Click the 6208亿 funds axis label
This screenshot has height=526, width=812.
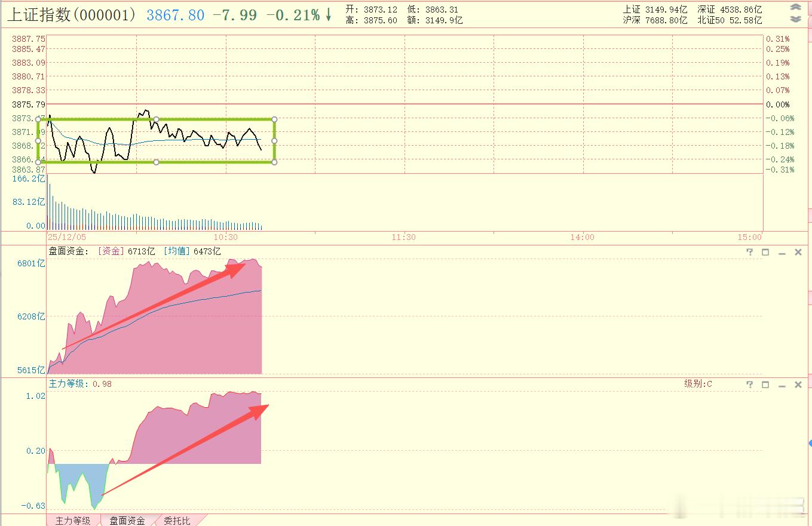[x=31, y=316]
